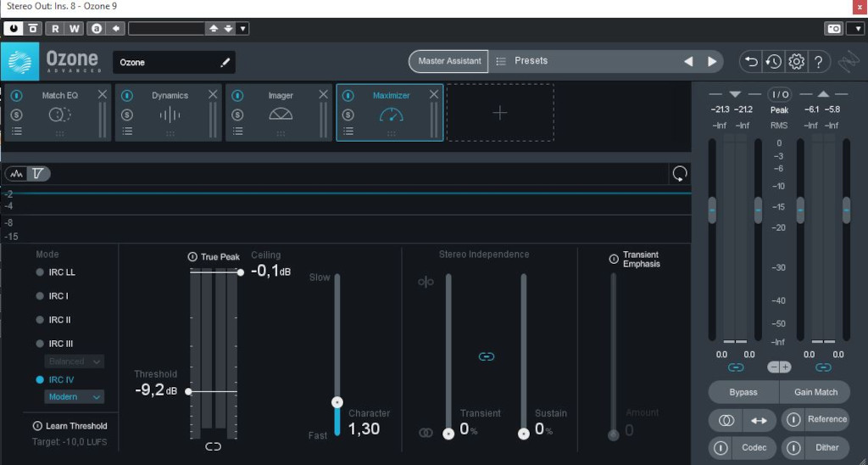Toggle Dynamics module power
The height and width of the screenshot is (465, 868).
127,95
